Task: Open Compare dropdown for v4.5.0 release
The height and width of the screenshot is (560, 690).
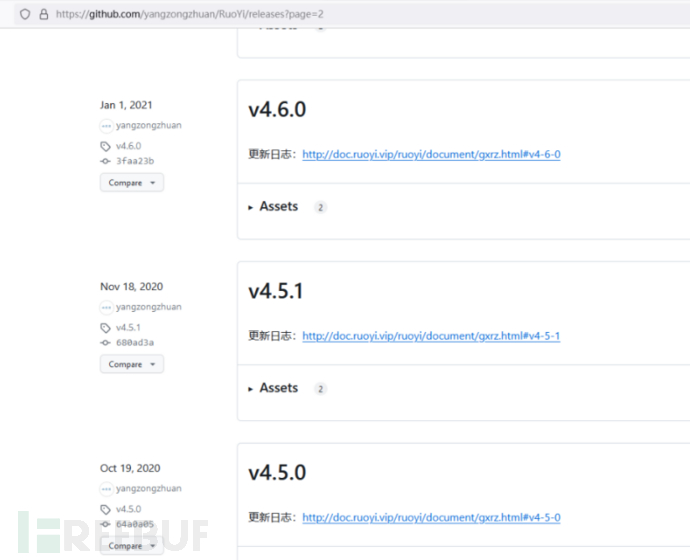Action: click(x=131, y=546)
